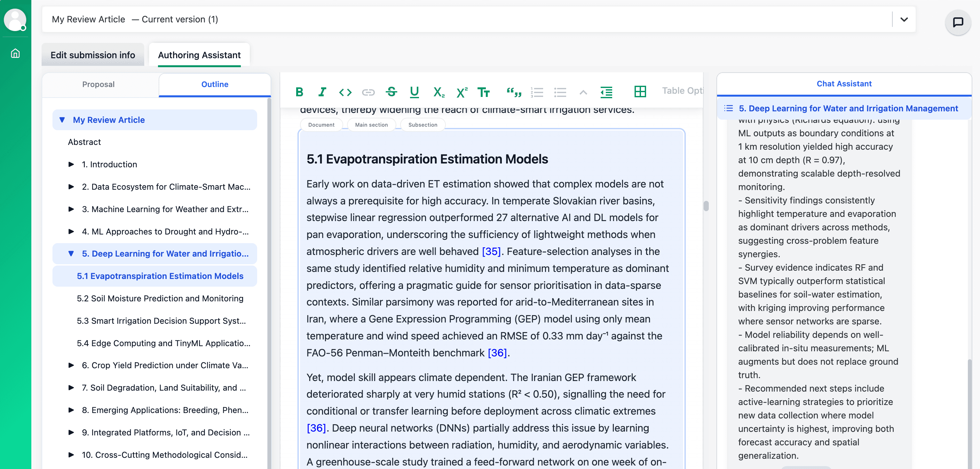This screenshot has height=469, width=980.
Task: Select 5.4 Edge Computing and TinyML
Action: [163, 343]
